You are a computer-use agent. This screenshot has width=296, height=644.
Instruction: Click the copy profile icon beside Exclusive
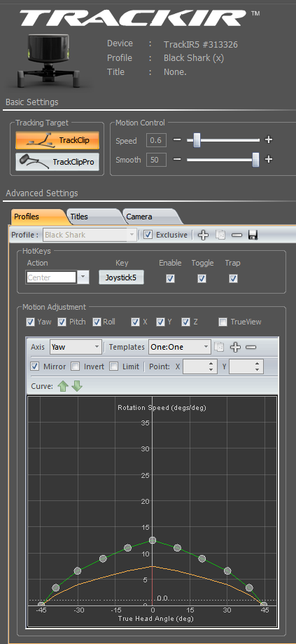[x=220, y=235]
